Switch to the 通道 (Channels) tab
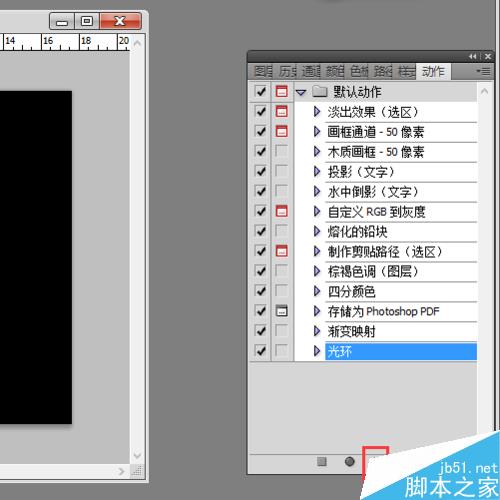The image size is (500, 500). pyautogui.click(x=311, y=71)
